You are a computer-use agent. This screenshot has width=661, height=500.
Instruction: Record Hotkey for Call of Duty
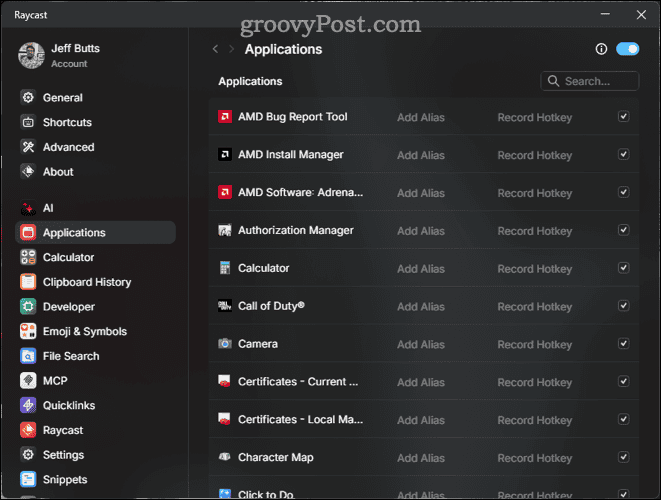535,306
